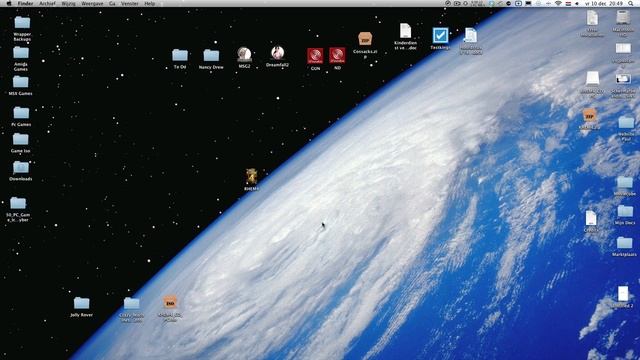Image resolution: width=640 pixels, height=360 pixels.
Task: Select the Downloads folder
Action: point(21,167)
